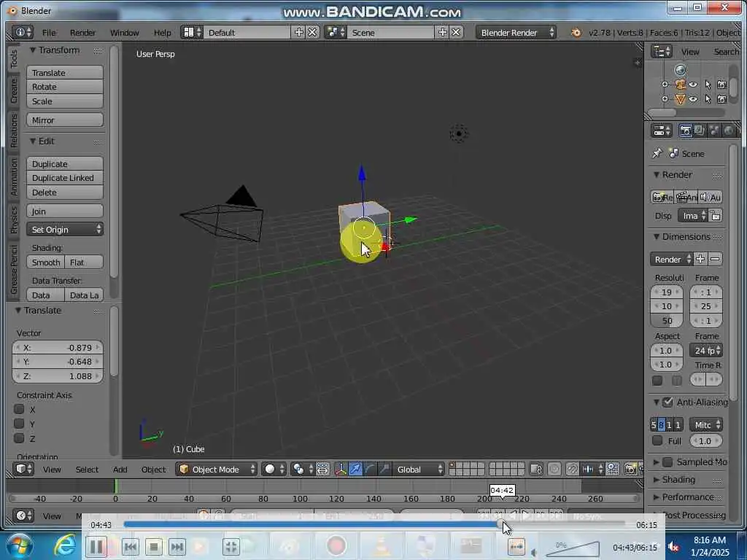Click the Smooth shading button
Viewport: 747px width, 560px height.
click(46, 262)
